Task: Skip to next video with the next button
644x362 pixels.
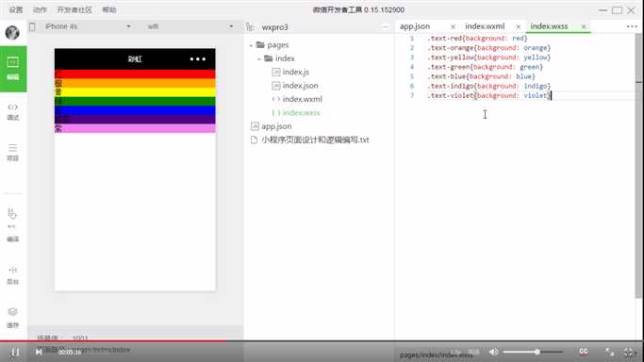Action: pyautogui.click(x=39, y=352)
